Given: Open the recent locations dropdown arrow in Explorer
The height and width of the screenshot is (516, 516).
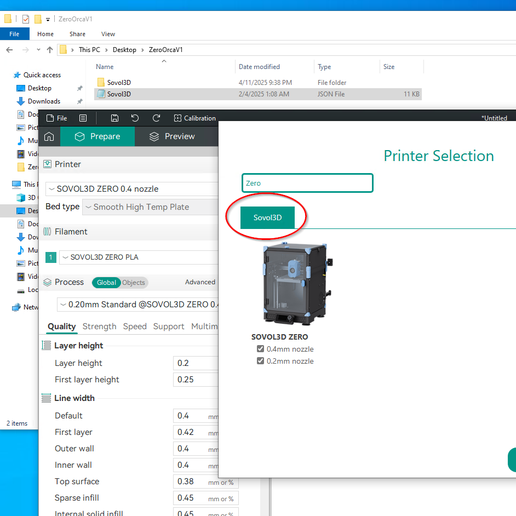Looking at the screenshot, I should (x=38, y=50).
